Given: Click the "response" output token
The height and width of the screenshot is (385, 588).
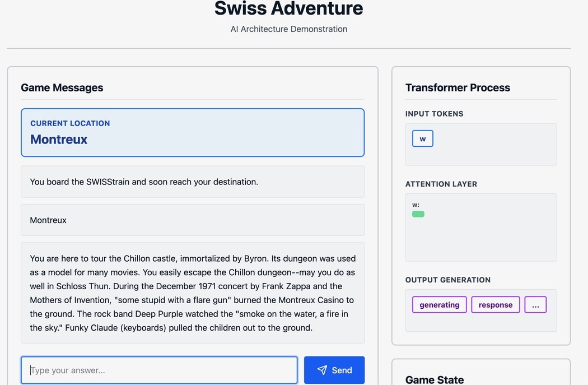Looking at the screenshot, I should pos(495,304).
